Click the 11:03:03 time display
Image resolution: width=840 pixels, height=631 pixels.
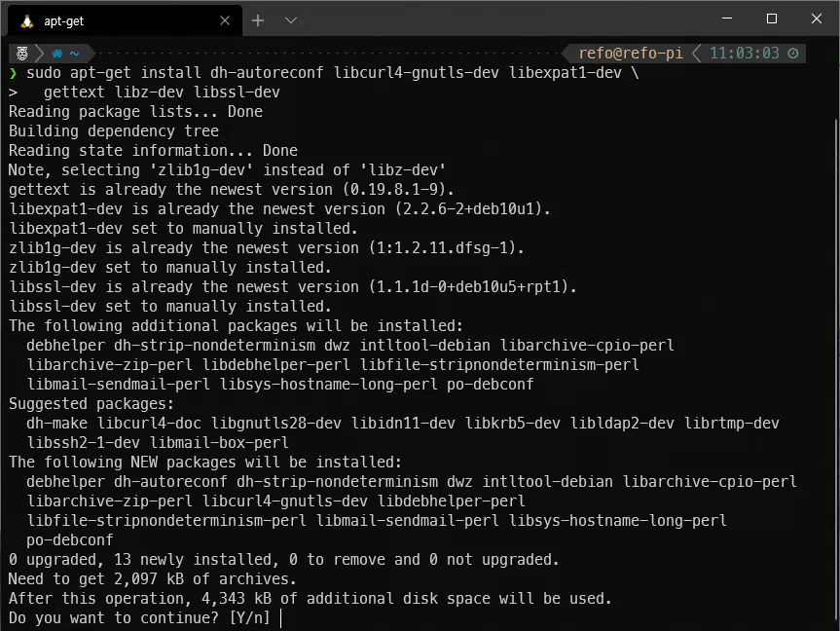point(745,54)
